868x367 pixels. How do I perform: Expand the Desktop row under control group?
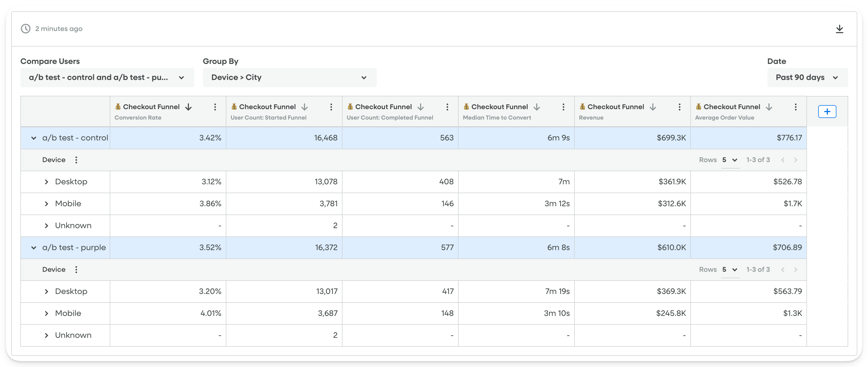[47, 182]
